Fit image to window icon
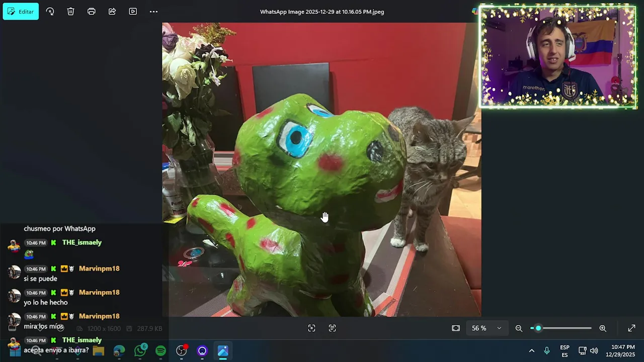Image resolution: width=644 pixels, height=362 pixels. (456, 328)
